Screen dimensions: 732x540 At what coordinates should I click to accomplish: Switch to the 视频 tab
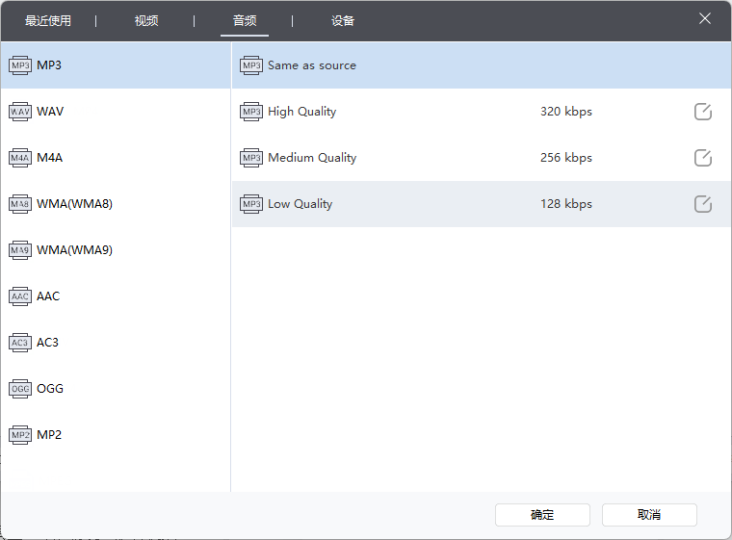coord(146,21)
